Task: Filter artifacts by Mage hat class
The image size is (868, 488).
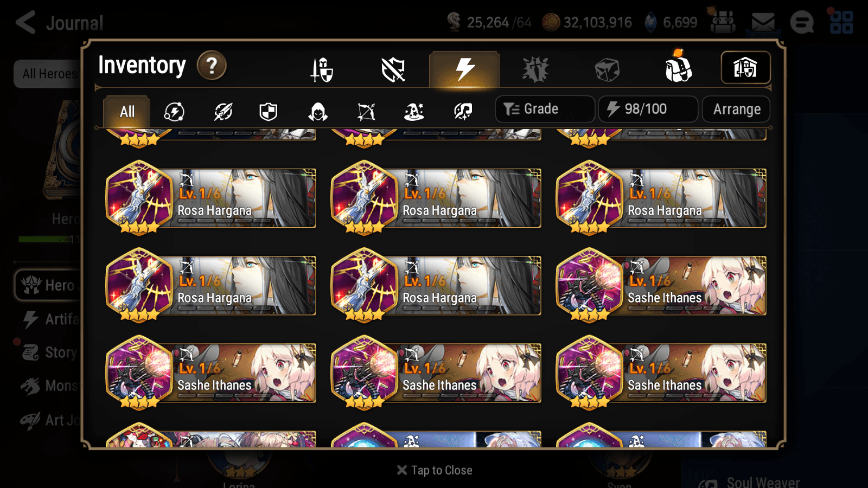Action: [414, 112]
